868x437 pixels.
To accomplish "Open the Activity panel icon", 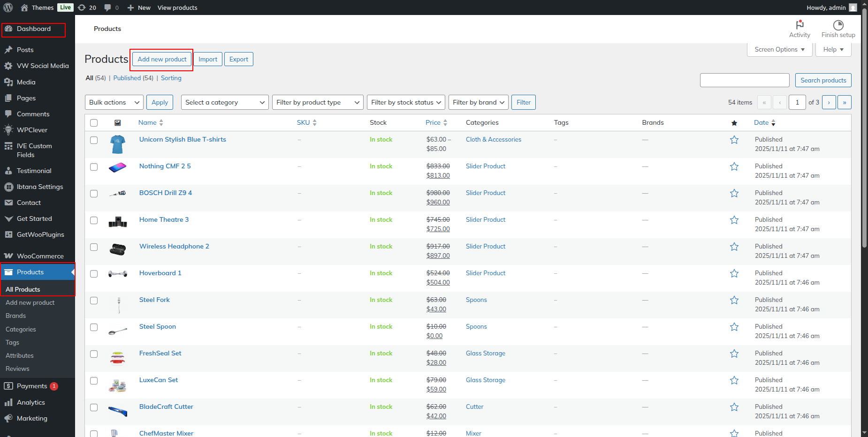I will tap(799, 25).
